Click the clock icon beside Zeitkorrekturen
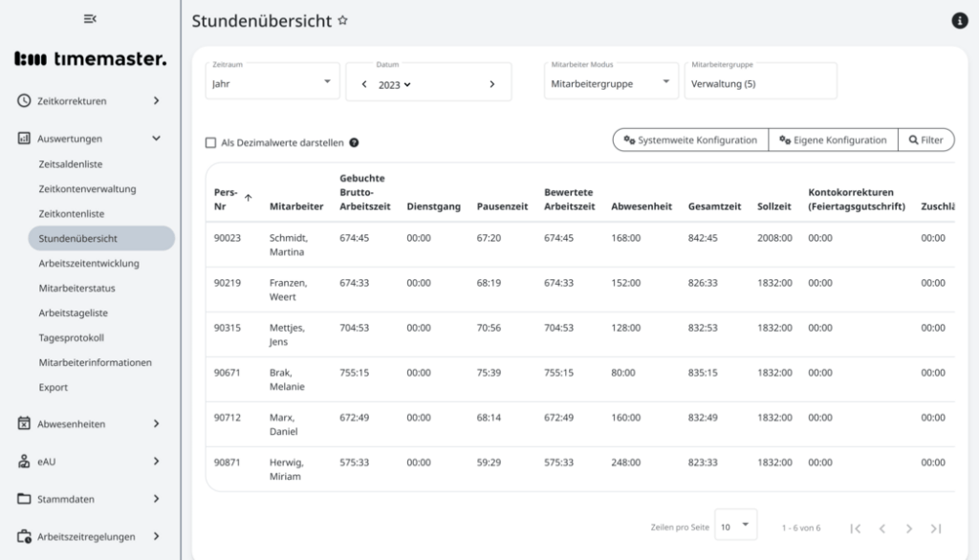This screenshot has width=979, height=560. [22, 100]
